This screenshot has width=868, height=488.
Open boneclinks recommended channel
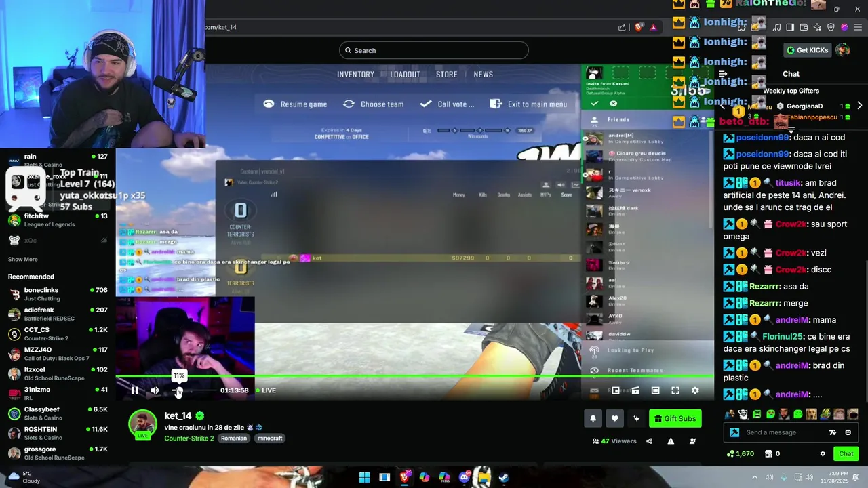click(58, 293)
